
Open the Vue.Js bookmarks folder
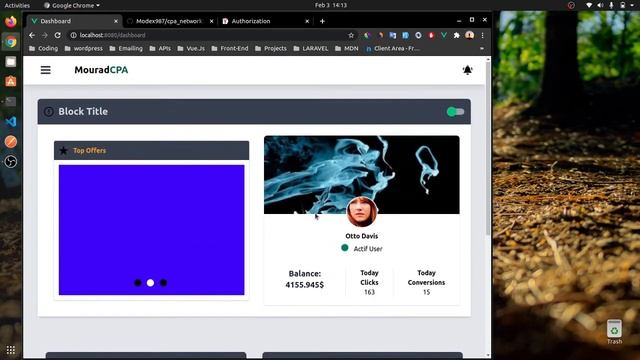pos(191,49)
